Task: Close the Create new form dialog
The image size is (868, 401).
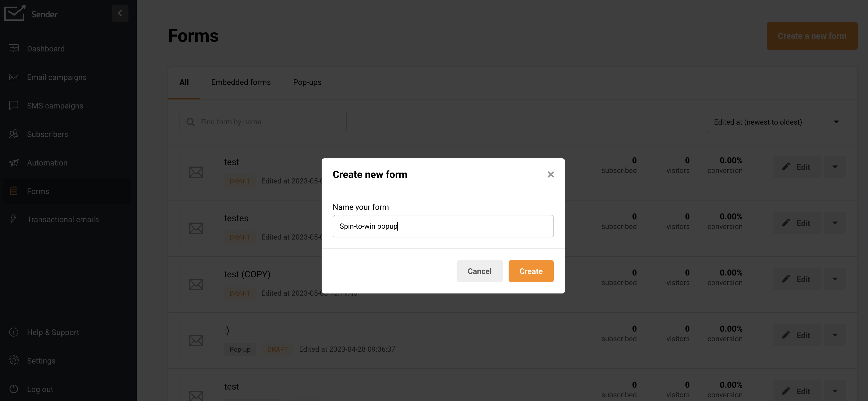Action: [551, 174]
